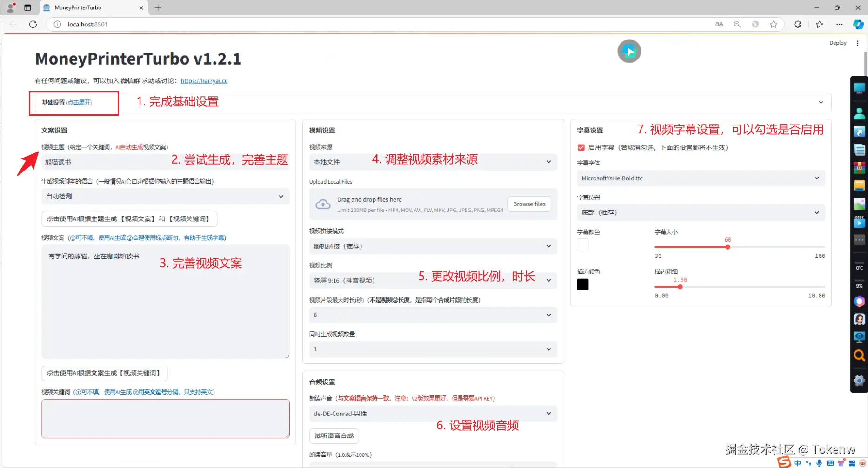This screenshot has width=868, height=468.
Task: Open the Sogou skin shirt icon
Action: 841,463
